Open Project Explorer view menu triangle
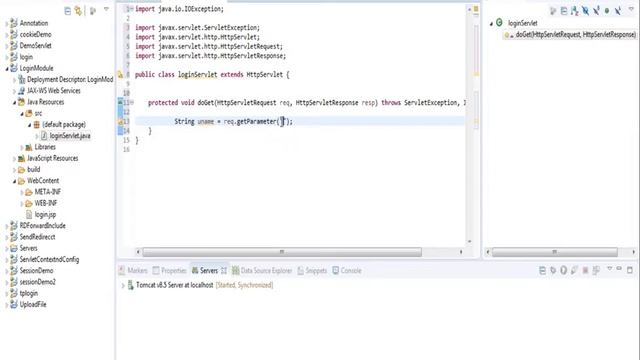Screen dimensions: 640x360 tap(107, 9)
